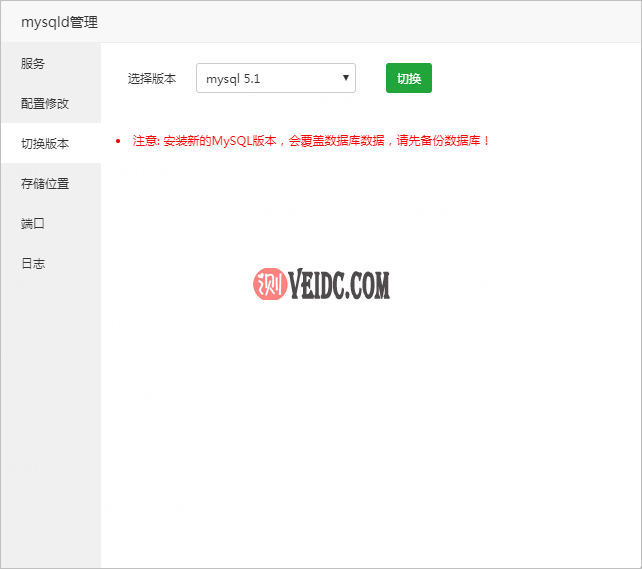Click the 选择版本 label

coord(152,79)
